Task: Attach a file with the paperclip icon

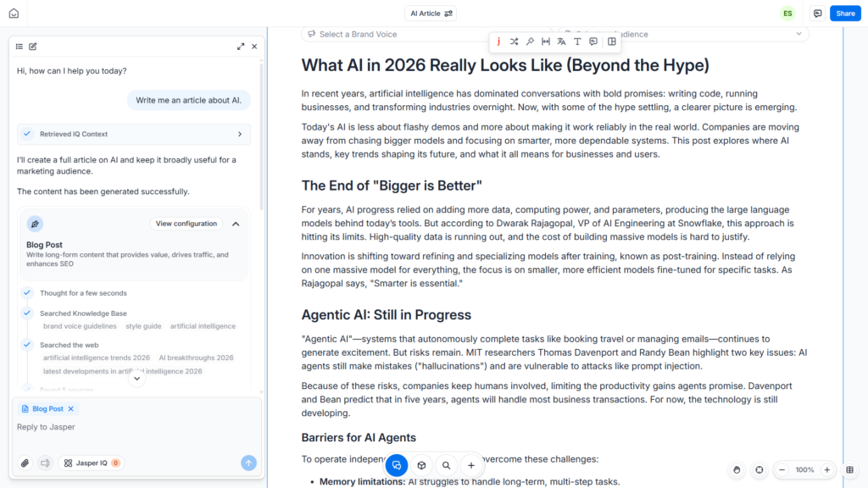Action: [25, 463]
